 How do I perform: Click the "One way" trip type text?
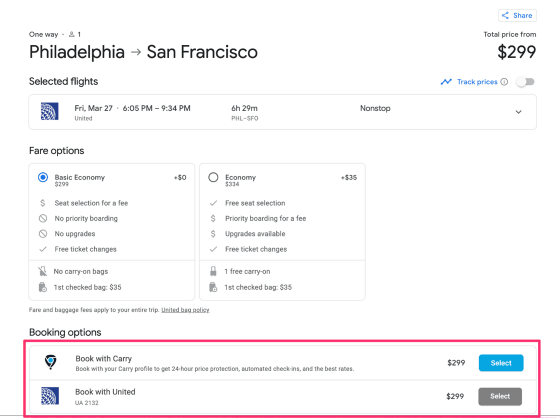pyautogui.click(x=43, y=34)
